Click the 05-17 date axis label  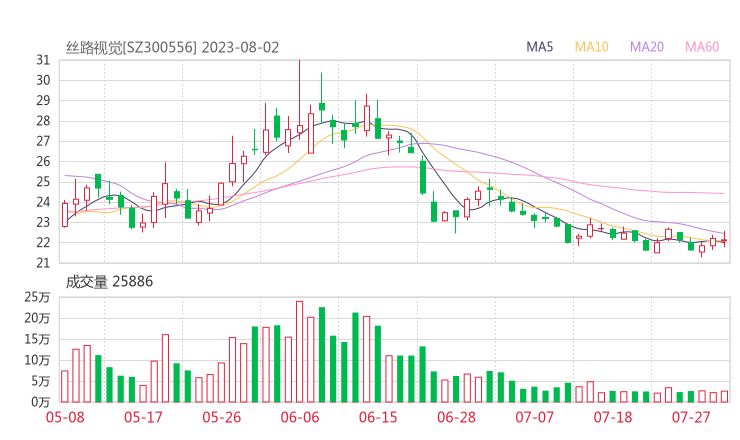click(143, 417)
